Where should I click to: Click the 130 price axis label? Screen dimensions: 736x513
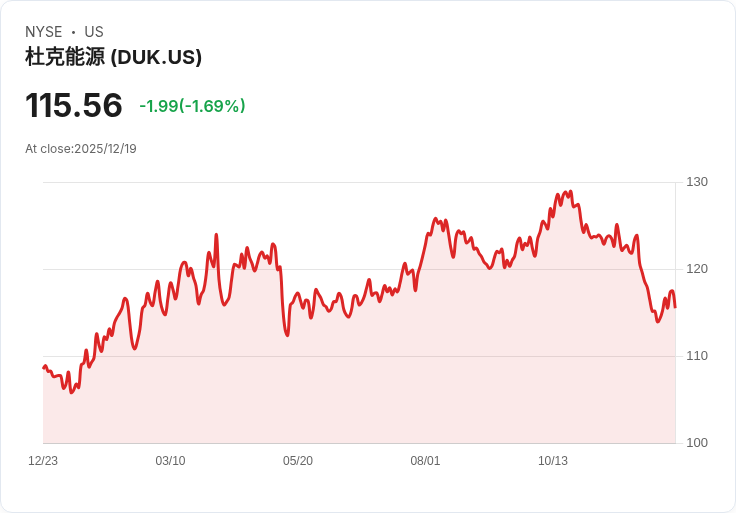pos(697,182)
